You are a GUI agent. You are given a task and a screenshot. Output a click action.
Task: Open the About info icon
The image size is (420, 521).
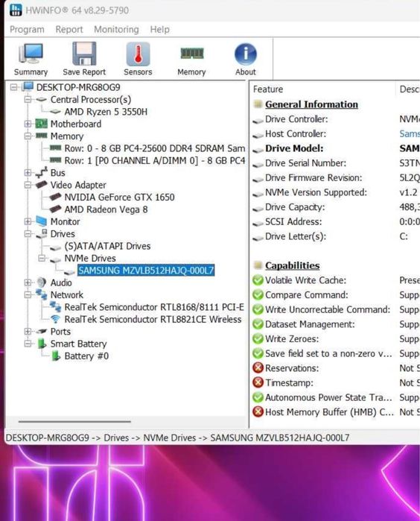pos(245,54)
